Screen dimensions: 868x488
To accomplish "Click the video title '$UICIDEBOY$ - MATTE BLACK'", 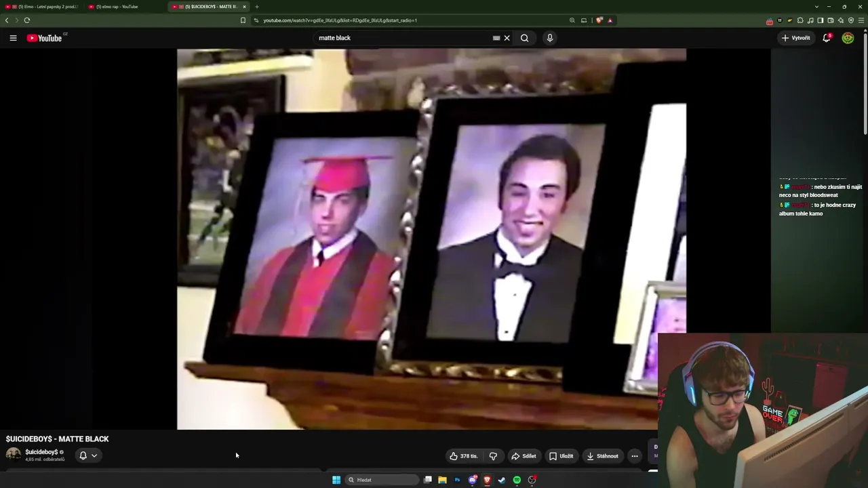I will [x=58, y=439].
